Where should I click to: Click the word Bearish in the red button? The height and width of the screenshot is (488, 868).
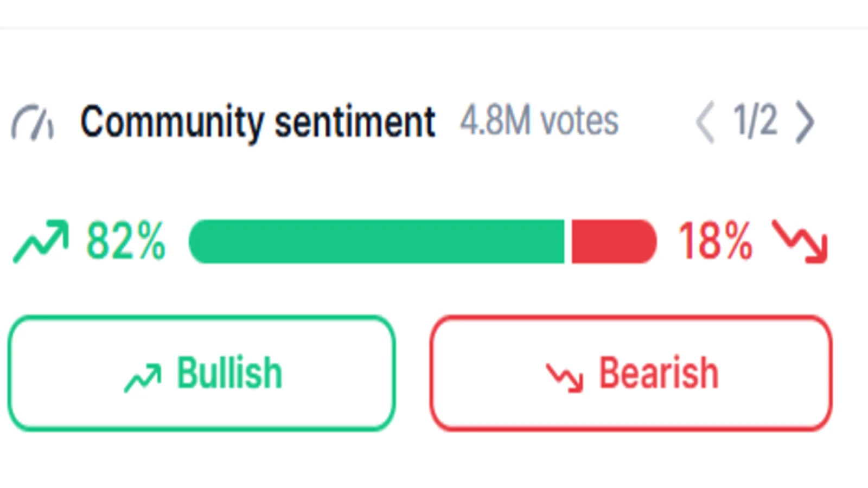[x=659, y=373]
